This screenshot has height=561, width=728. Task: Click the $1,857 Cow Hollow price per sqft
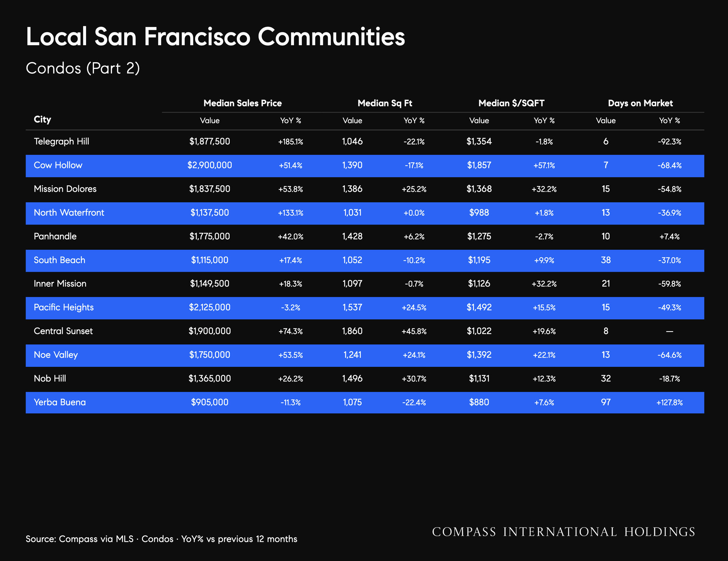click(479, 165)
